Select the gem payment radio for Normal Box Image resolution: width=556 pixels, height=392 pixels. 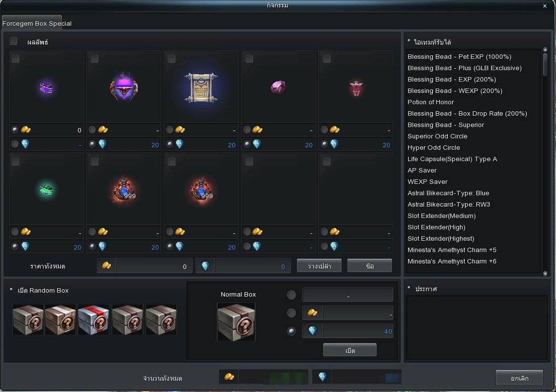coord(292,331)
